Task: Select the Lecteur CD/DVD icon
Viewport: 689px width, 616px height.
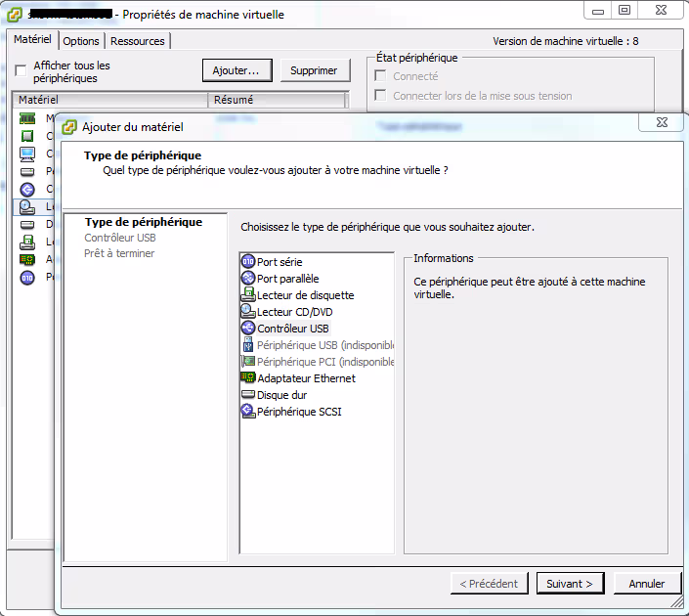Action: [248, 312]
